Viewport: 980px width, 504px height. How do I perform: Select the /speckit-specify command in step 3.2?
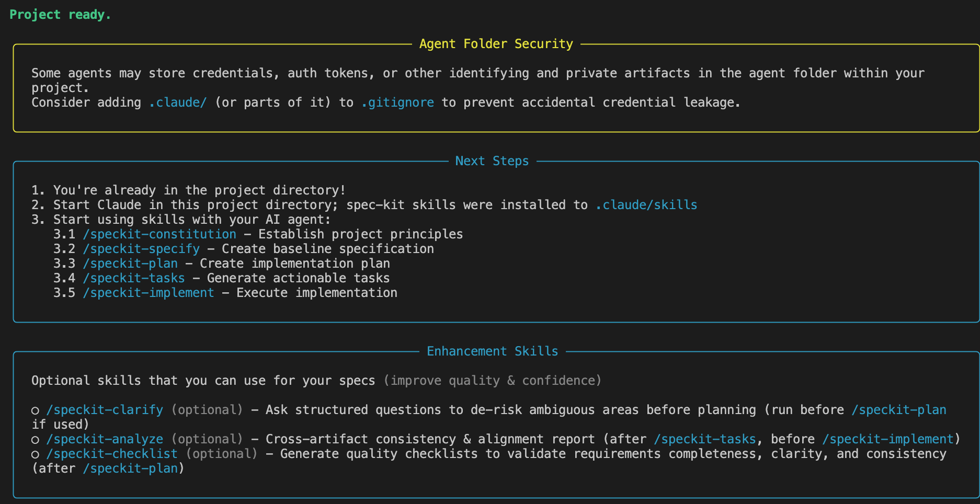(141, 249)
